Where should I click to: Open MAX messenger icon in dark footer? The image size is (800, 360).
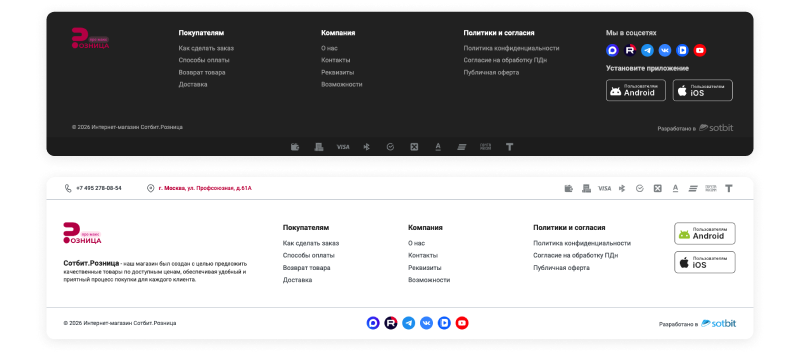[x=612, y=50]
